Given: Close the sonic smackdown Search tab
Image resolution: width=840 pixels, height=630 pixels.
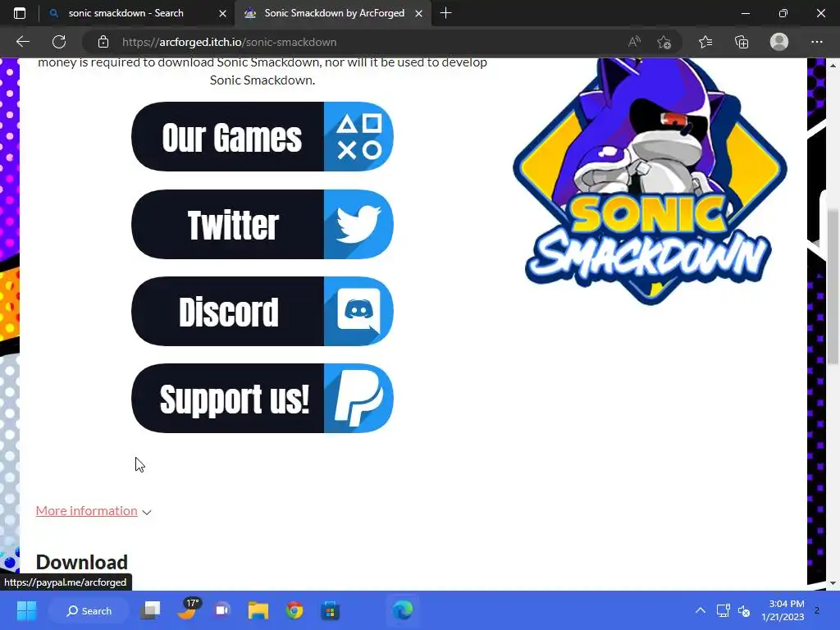Looking at the screenshot, I should click(223, 13).
